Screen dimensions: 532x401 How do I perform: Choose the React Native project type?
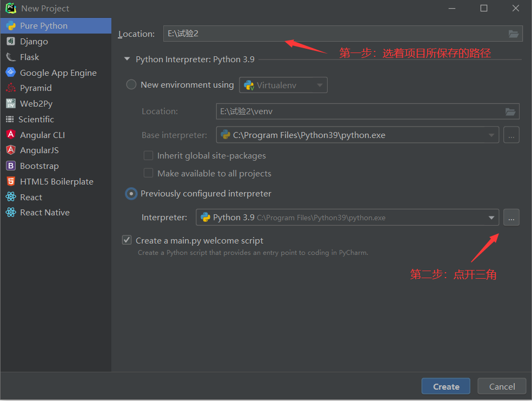(x=56, y=212)
